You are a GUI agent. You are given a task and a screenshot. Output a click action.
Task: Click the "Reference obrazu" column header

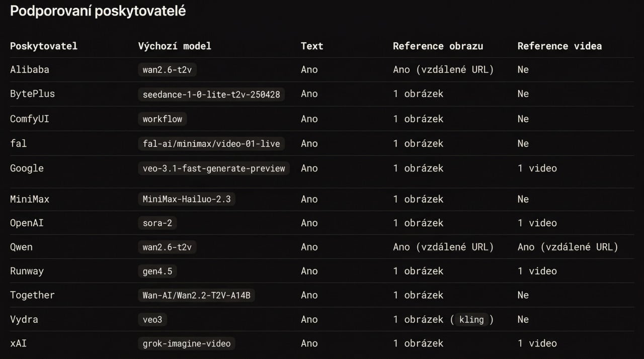pyautogui.click(x=438, y=46)
